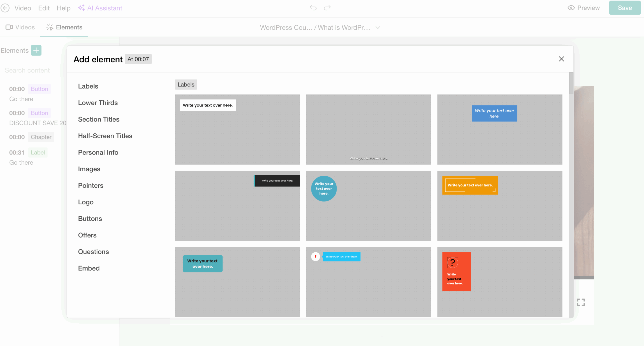Open video Preview with the eye icon
The image size is (644, 346).
[584, 8]
